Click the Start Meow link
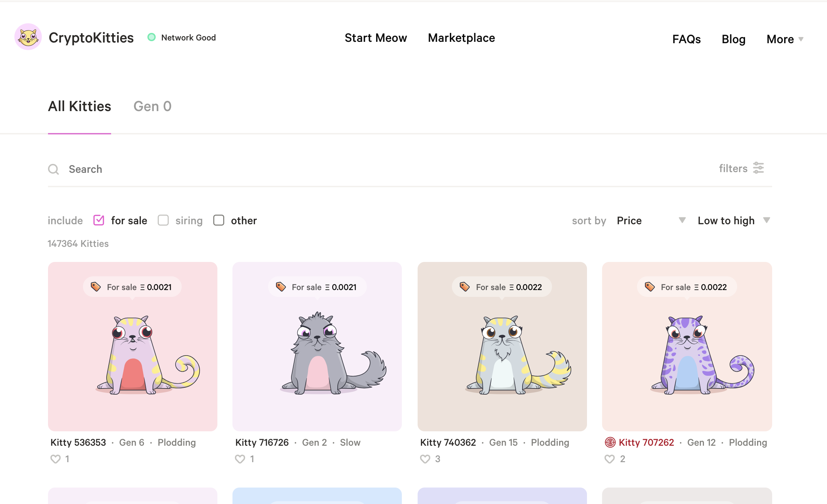This screenshot has height=504, width=827. coord(375,38)
